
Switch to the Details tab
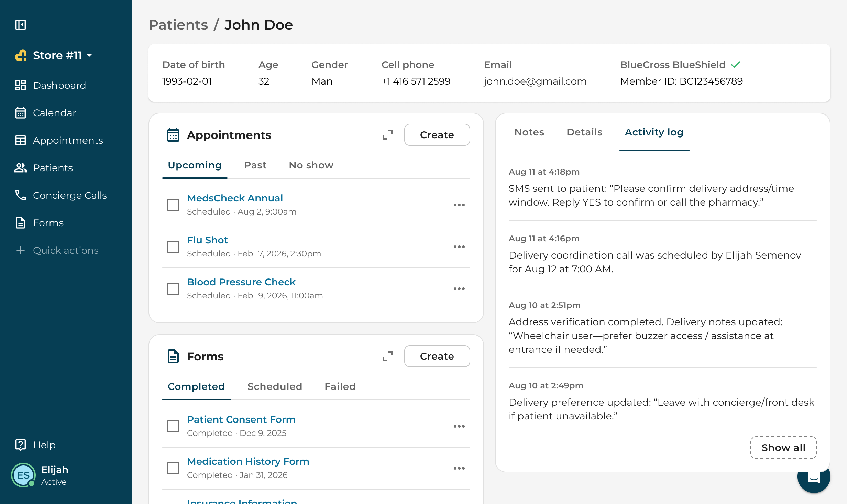tap(584, 132)
